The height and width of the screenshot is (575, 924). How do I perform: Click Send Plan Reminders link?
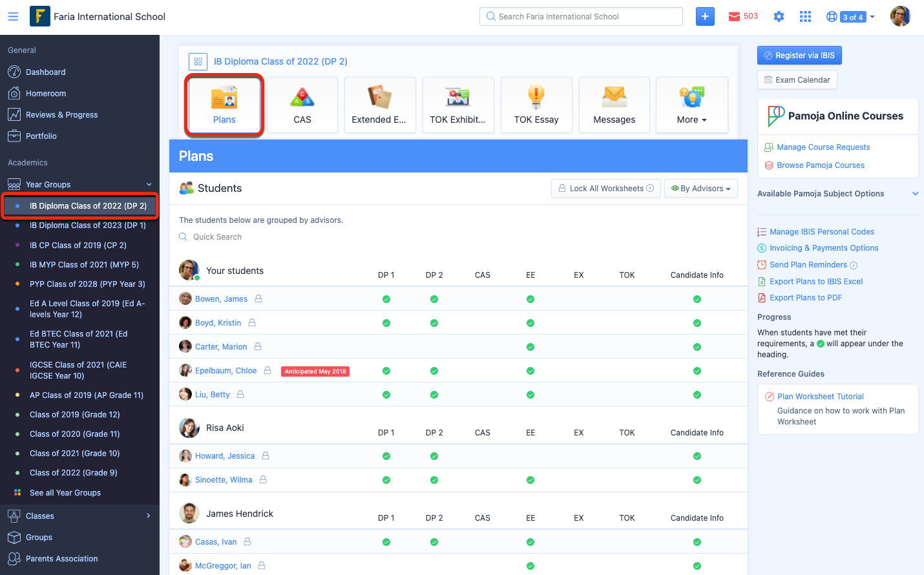[x=808, y=265]
